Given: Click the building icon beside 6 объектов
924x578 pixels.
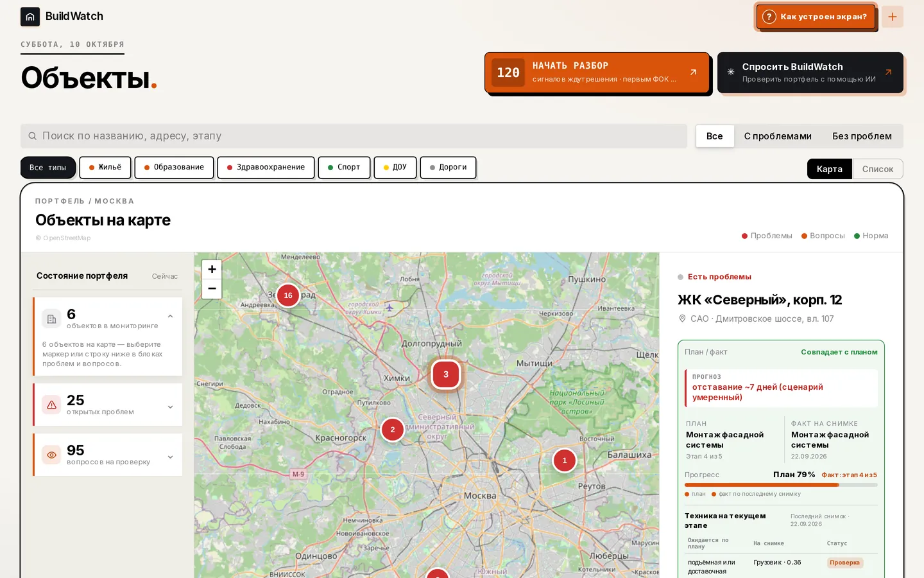Looking at the screenshot, I should click(x=51, y=319).
